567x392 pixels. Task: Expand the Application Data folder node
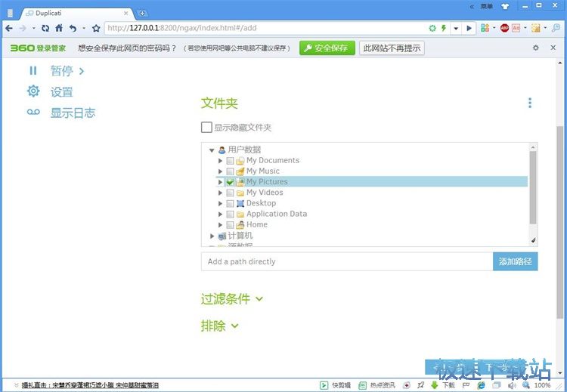click(x=220, y=215)
